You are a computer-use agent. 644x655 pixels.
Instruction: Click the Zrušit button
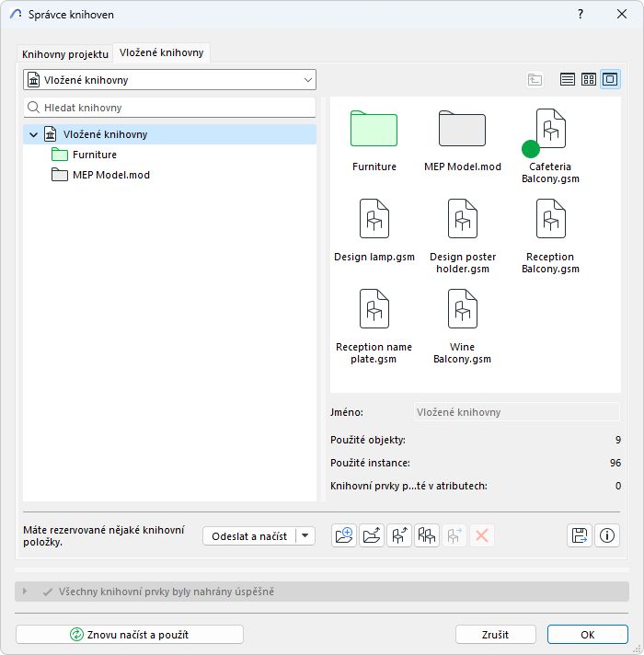click(495, 635)
